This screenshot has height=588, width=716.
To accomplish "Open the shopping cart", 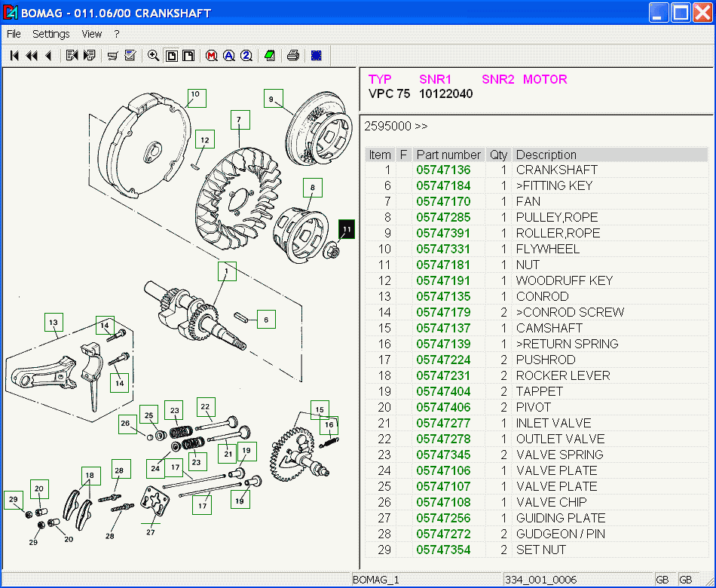I will (x=112, y=56).
